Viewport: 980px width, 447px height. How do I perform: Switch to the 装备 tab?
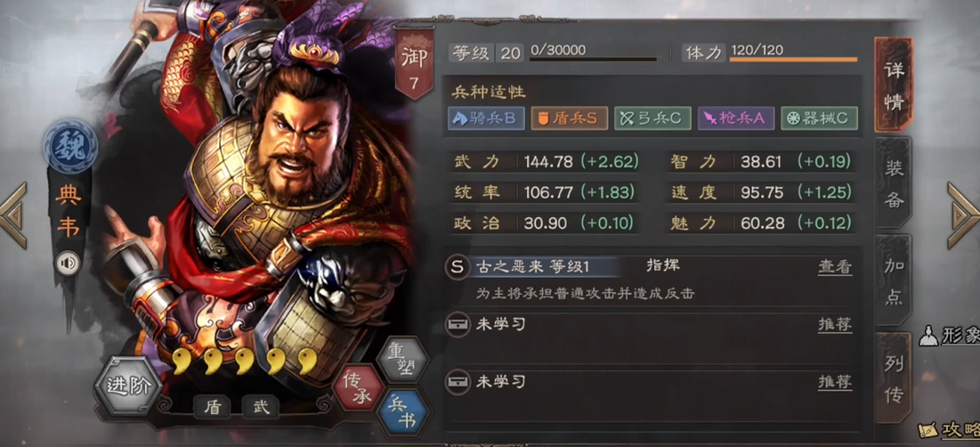895,183
